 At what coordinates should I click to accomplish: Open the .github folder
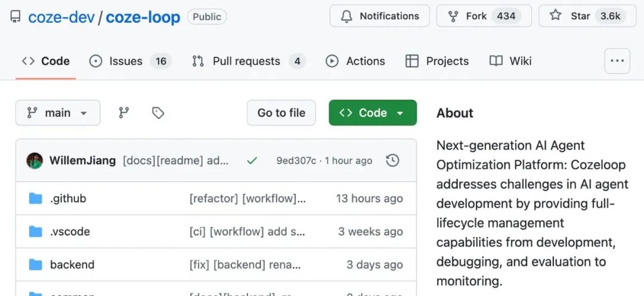pyautogui.click(x=68, y=199)
